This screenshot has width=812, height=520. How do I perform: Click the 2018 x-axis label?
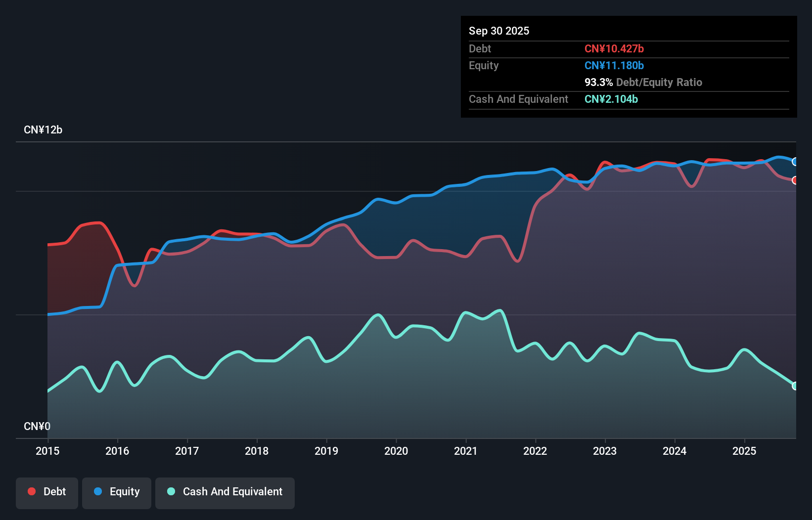coord(257,451)
